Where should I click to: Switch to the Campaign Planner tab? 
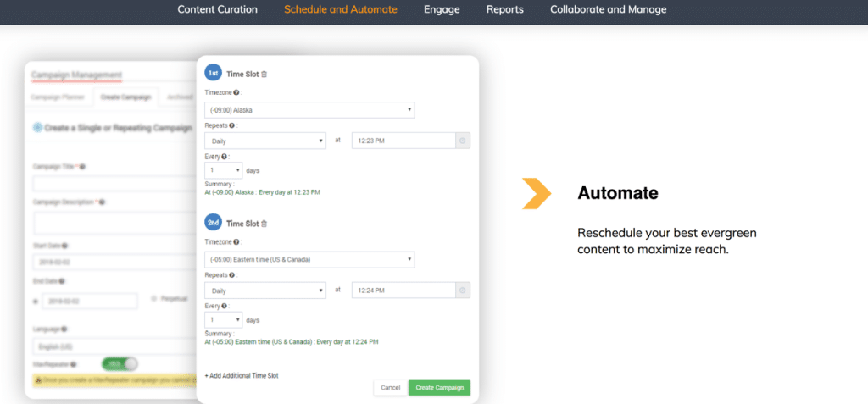(58, 97)
